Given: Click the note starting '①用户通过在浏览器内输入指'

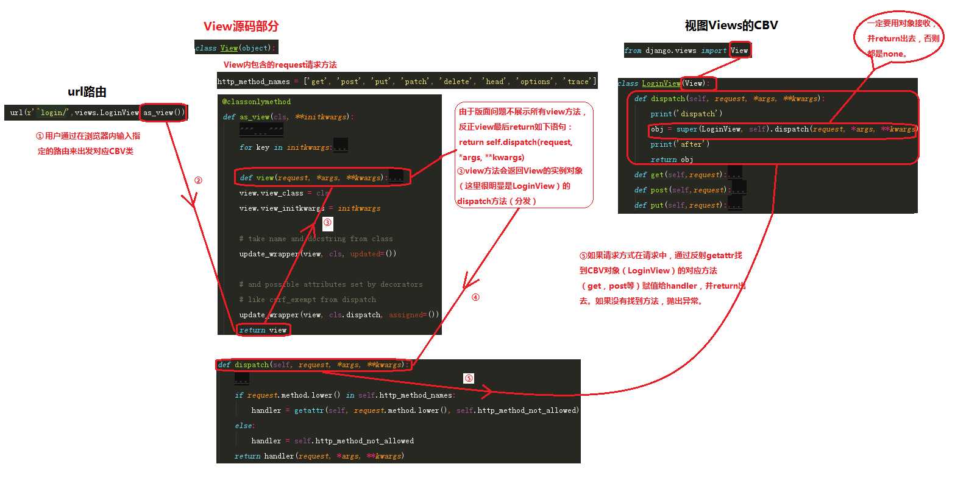Looking at the screenshot, I should tap(88, 144).
